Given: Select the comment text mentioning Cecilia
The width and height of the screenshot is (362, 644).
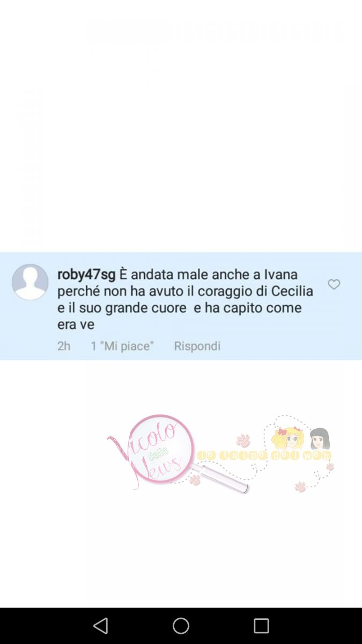Looking at the screenshot, I should (185, 299).
